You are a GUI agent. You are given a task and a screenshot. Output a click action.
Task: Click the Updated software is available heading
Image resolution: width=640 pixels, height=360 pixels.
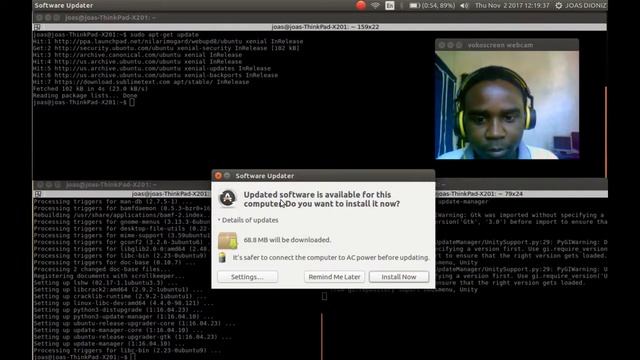(x=322, y=199)
